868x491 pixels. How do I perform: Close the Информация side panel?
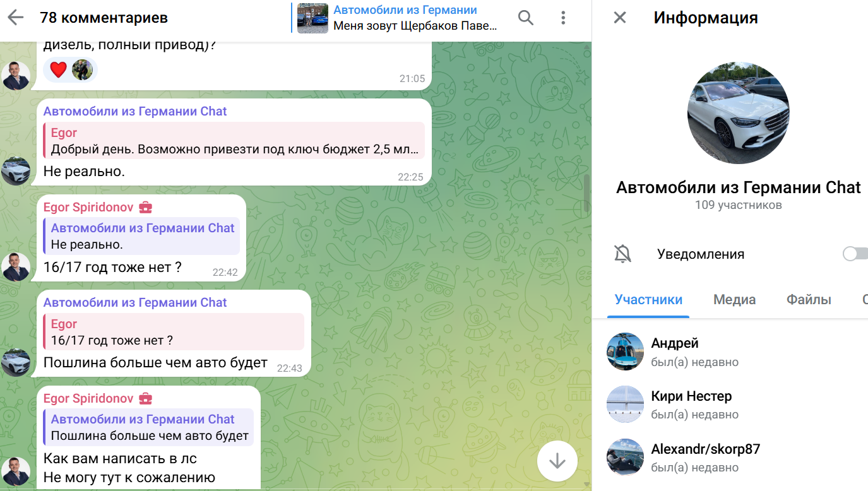tap(620, 18)
